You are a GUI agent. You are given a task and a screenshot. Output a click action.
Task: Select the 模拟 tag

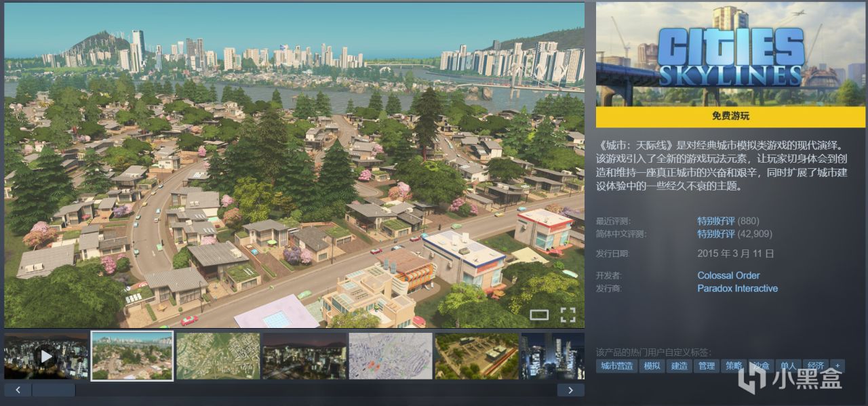pos(652,366)
